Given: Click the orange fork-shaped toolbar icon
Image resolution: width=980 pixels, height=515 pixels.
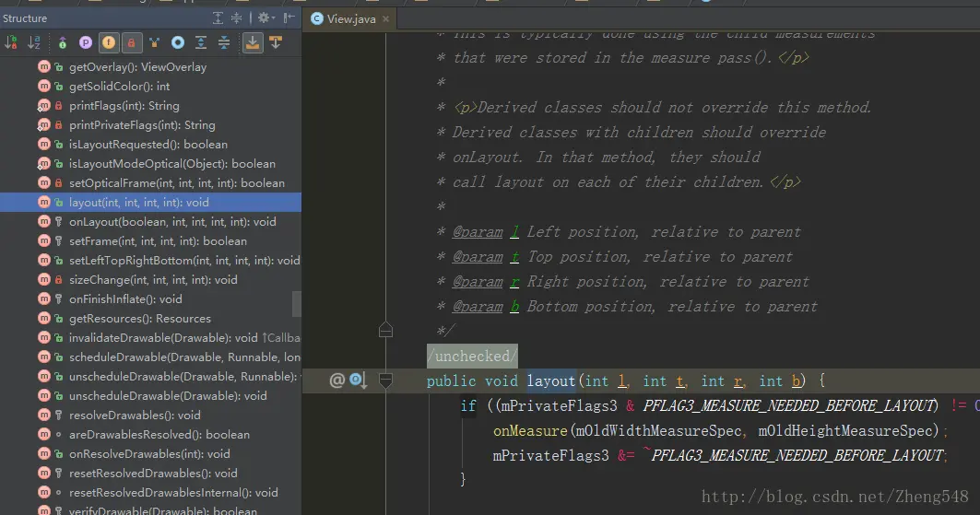Looking at the screenshot, I should coord(154,42).
